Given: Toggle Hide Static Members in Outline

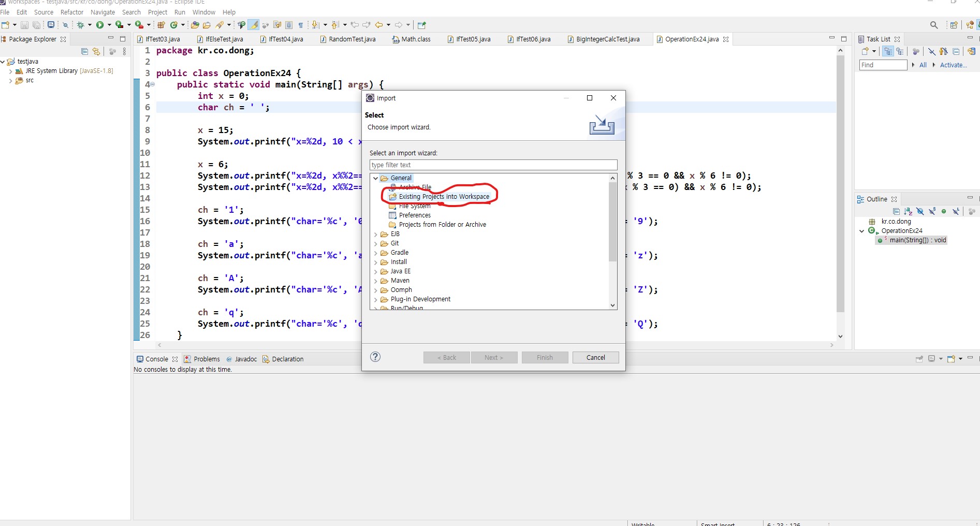Looking at the screenshot, I should tap(932, 211).
